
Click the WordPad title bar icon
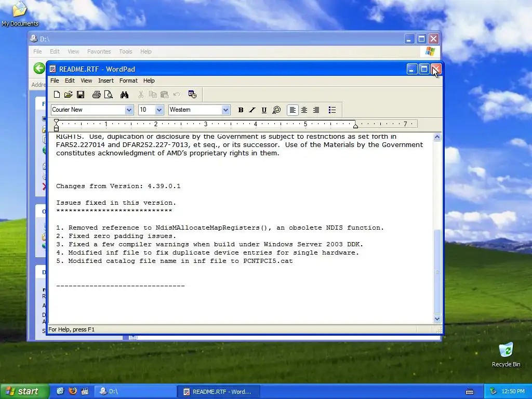52,69
